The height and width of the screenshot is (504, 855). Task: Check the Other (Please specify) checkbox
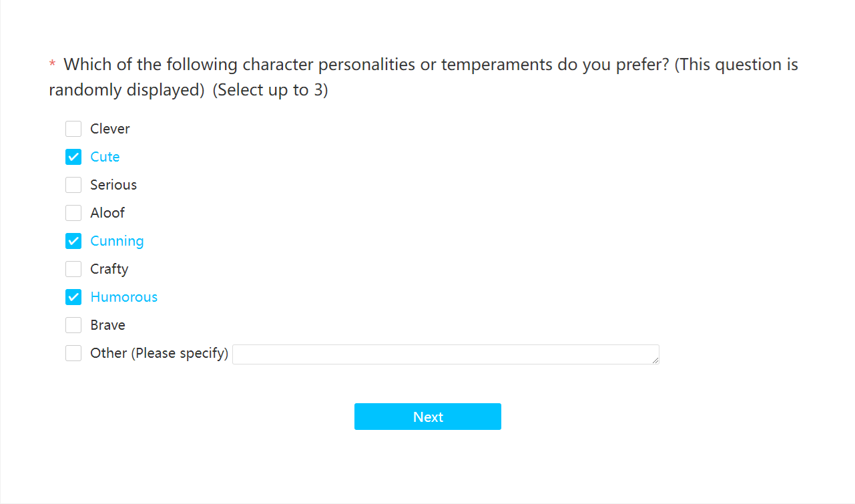coord(73,353)
